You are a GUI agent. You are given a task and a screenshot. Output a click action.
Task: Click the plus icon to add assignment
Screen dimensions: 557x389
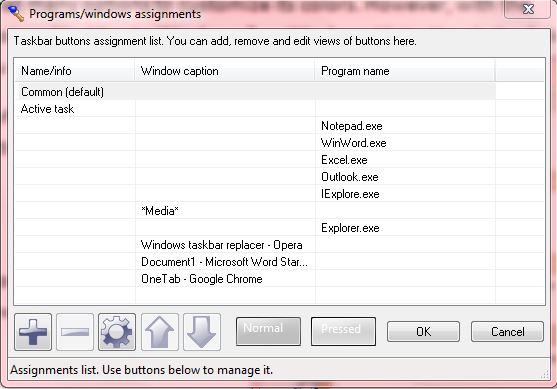click(x=33, y=332)
